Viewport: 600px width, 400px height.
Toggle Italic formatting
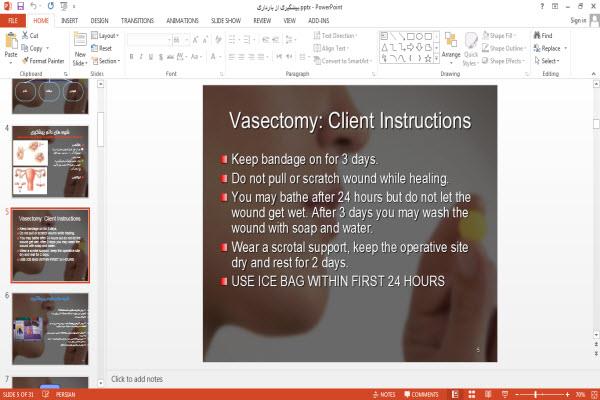click(x=141, y=57)
